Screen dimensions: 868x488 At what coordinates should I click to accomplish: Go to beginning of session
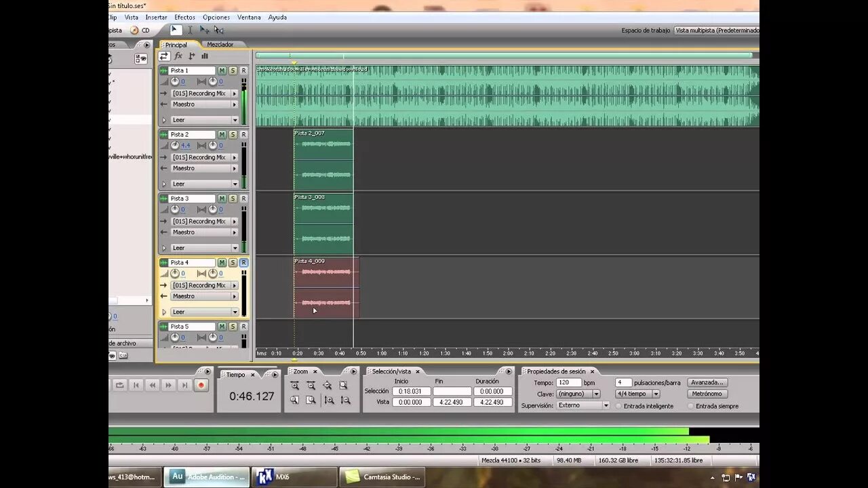click(136, 385)
